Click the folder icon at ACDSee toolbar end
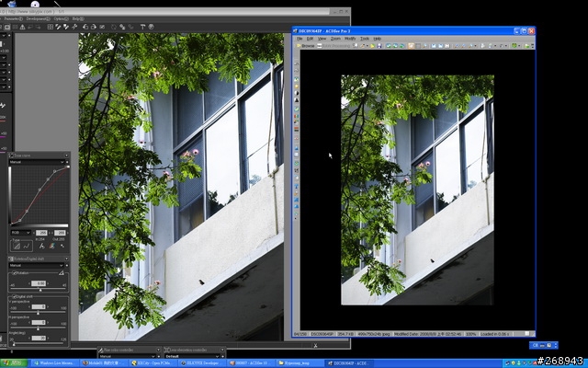The height and width of the screenshot is (368, 588). (526, 46)
